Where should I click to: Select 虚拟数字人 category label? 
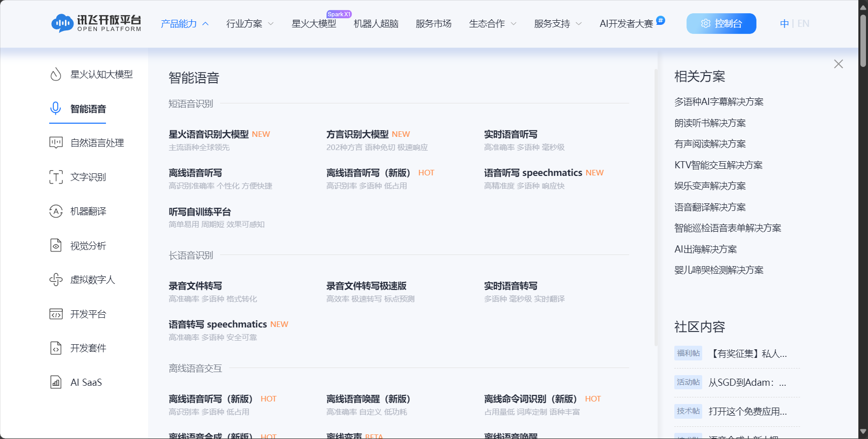click(93, 280)
